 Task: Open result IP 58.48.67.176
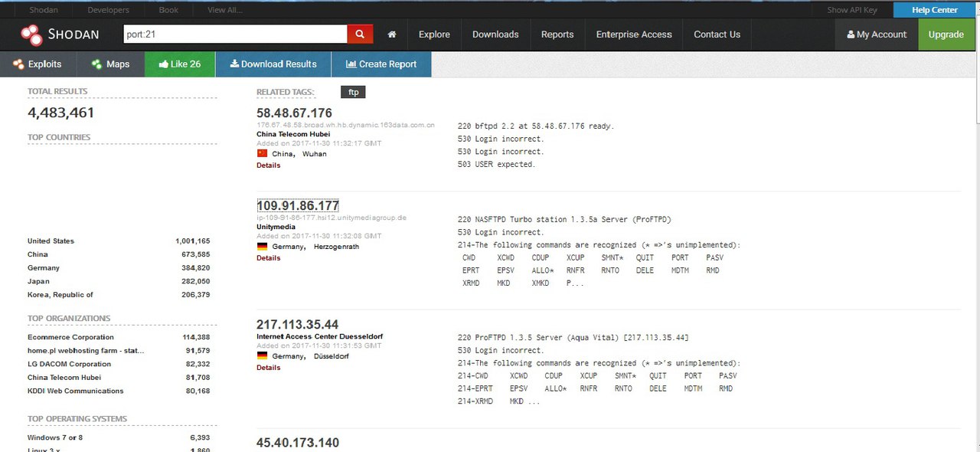tap(294, 113)
